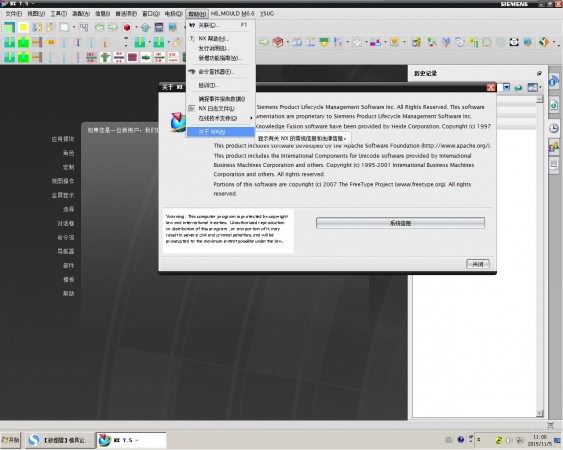Click the red cube icon
The width and height of the screenshot is (563, 450).
127,27
